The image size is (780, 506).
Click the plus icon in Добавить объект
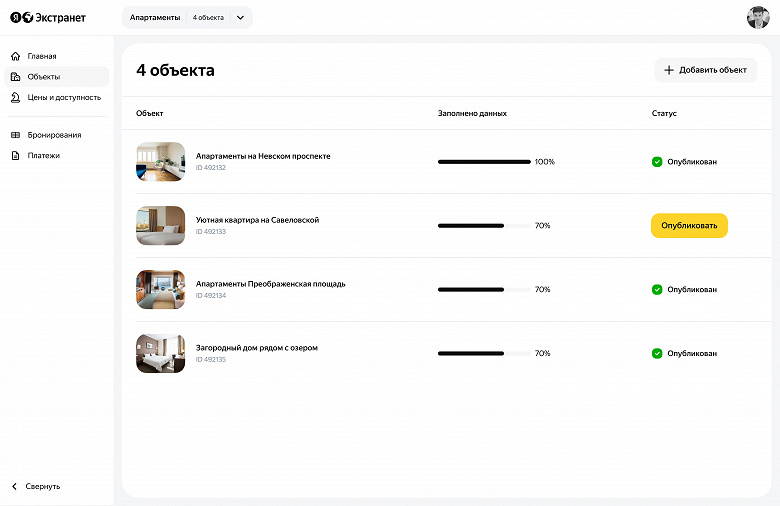[x=669, y=70]
